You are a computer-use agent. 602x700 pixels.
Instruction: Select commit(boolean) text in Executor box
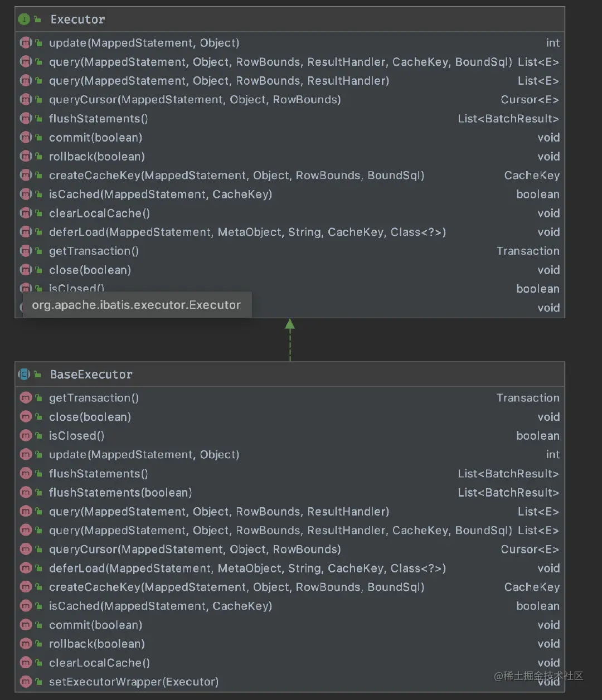click(96, 138)
